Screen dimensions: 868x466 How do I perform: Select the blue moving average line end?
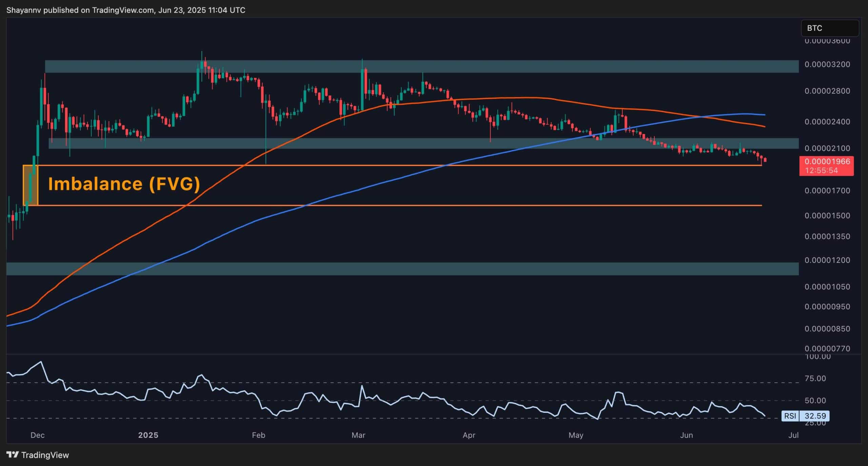764,115
